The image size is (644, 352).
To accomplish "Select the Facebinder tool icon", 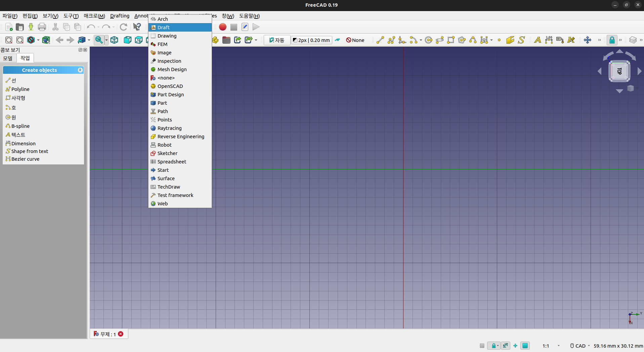I will pyautogui.click(x=510, y=40).
